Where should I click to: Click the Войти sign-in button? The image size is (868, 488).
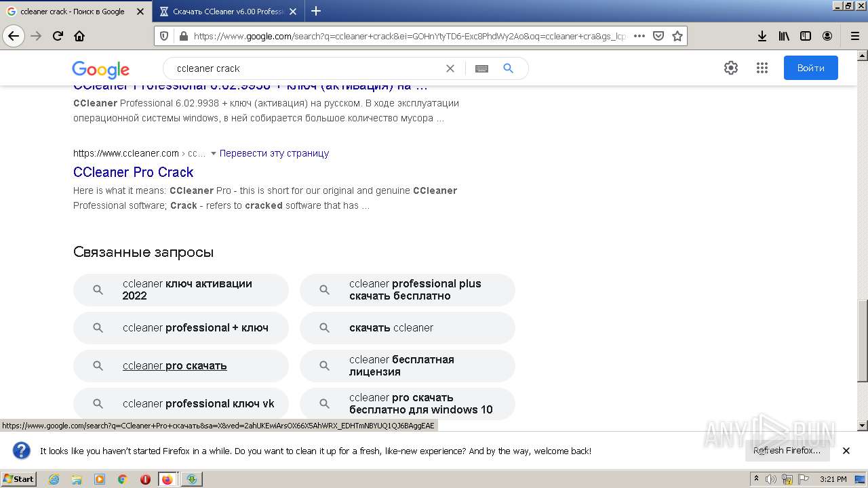810,68
